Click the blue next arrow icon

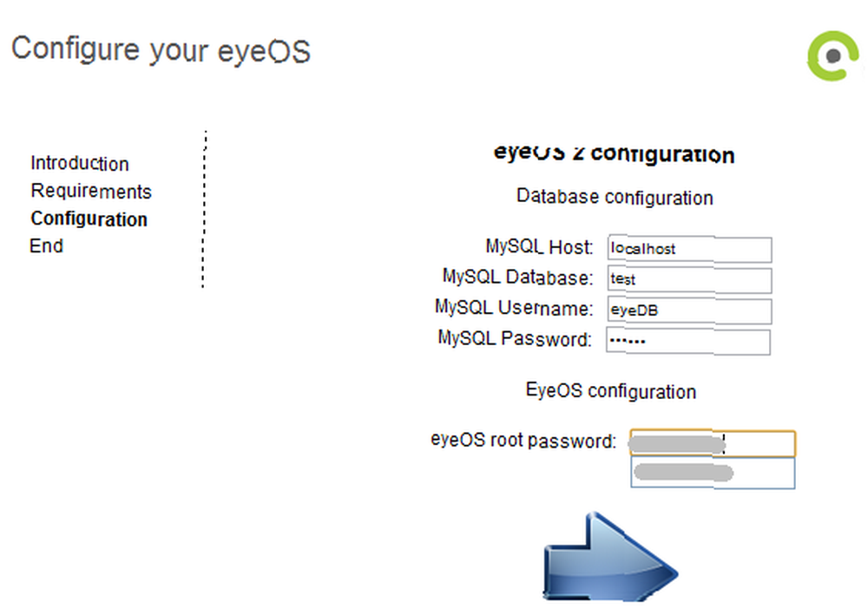click(610, 557)
